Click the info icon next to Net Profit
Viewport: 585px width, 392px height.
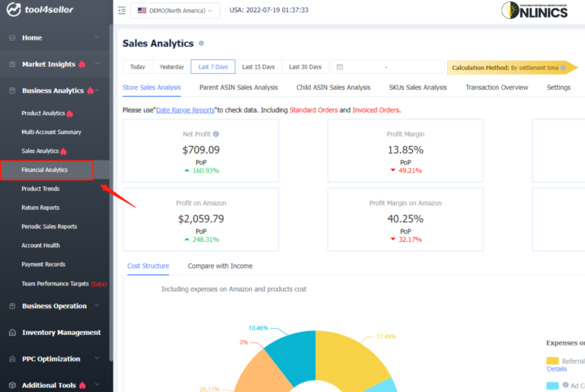tap(216, 134)
